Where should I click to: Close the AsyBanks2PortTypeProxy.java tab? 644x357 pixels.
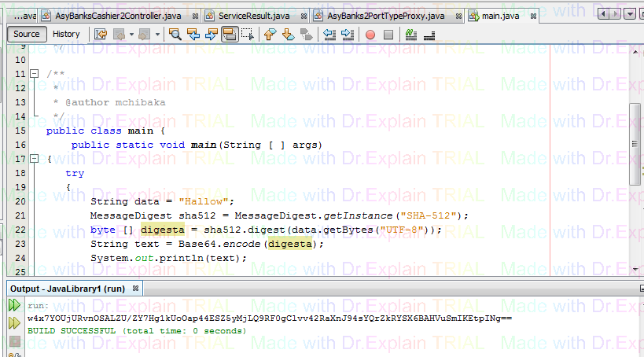[x=458, y=17]
